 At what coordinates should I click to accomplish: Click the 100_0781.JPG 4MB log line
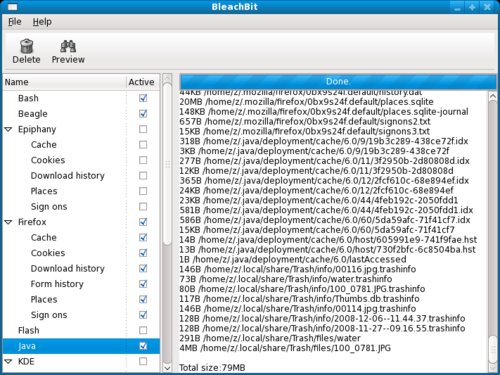285,348
